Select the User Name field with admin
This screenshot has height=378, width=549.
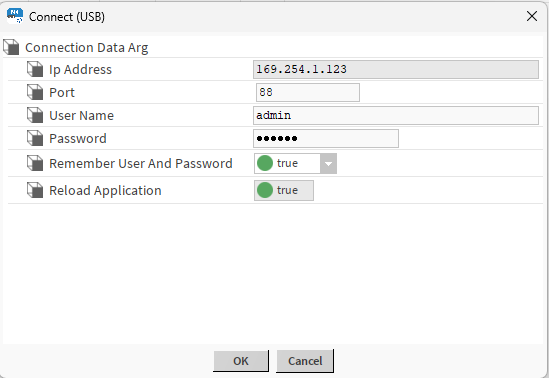[396, 116]
